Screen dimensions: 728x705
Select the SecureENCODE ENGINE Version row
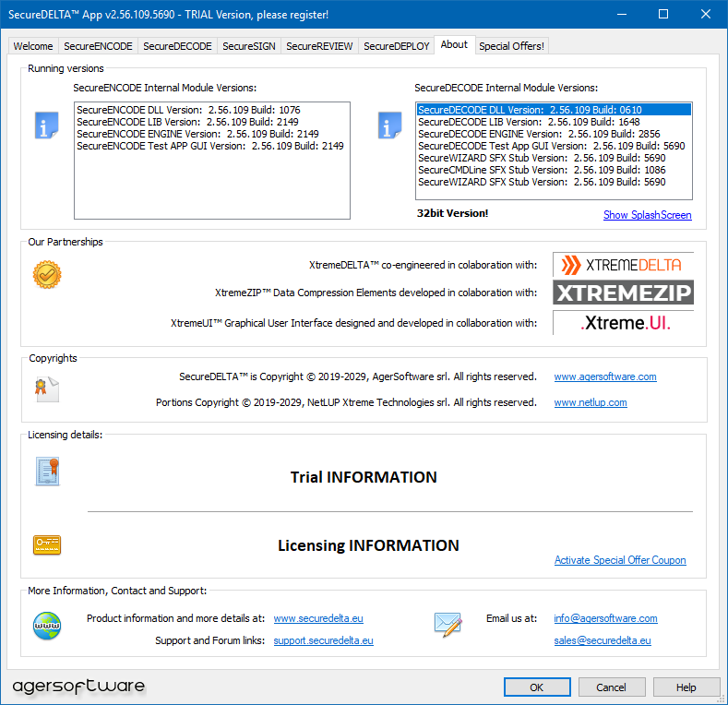coord(211,134)
